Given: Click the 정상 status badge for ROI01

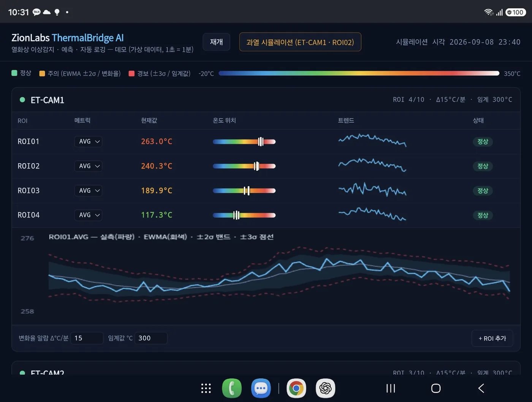Looking at the screenshot, I should tap(483, 141).
